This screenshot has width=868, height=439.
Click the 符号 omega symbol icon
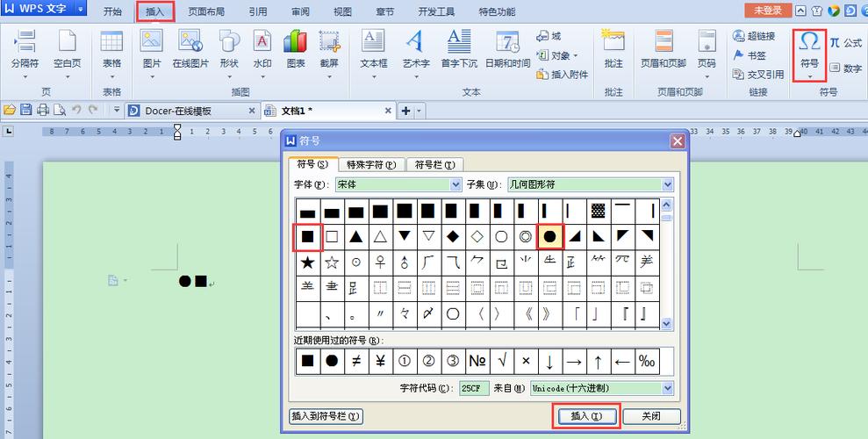tap(809, 43)
